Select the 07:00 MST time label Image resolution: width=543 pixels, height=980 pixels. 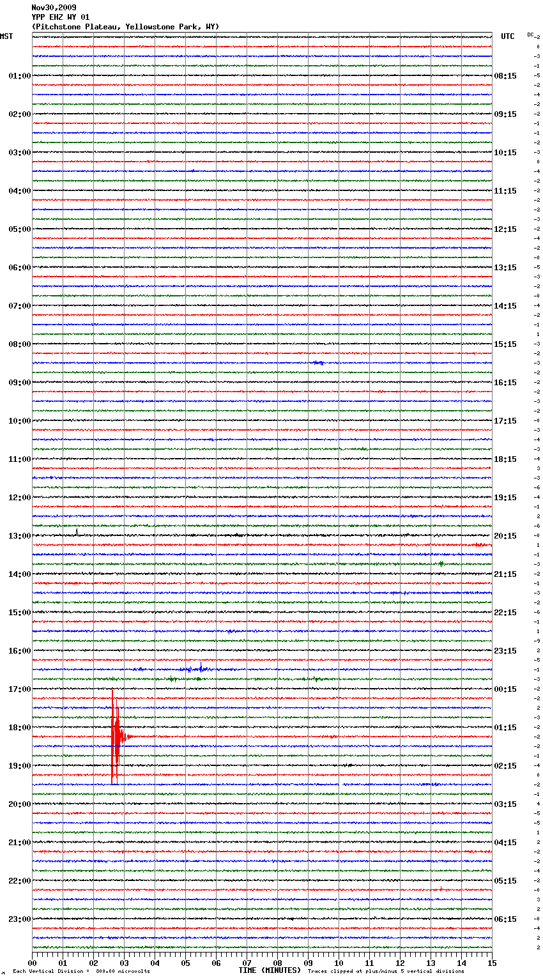click(20, 306)
